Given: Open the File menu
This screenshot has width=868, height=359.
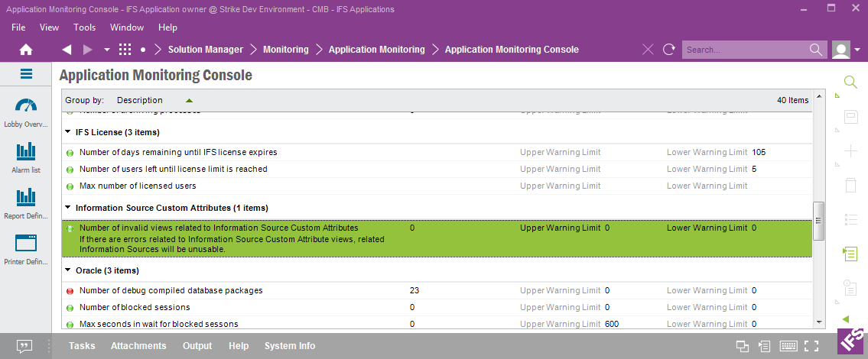Looking at the screenshot, I should 18,27.
